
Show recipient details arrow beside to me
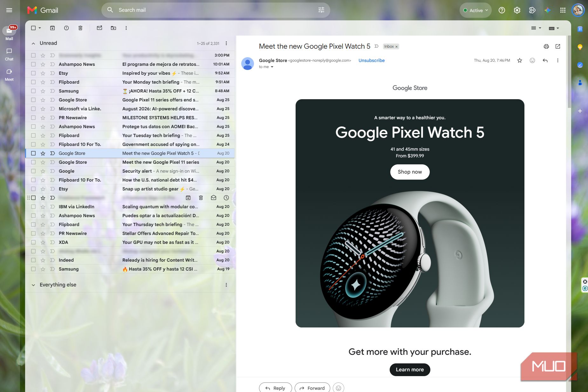coord(272,67)
